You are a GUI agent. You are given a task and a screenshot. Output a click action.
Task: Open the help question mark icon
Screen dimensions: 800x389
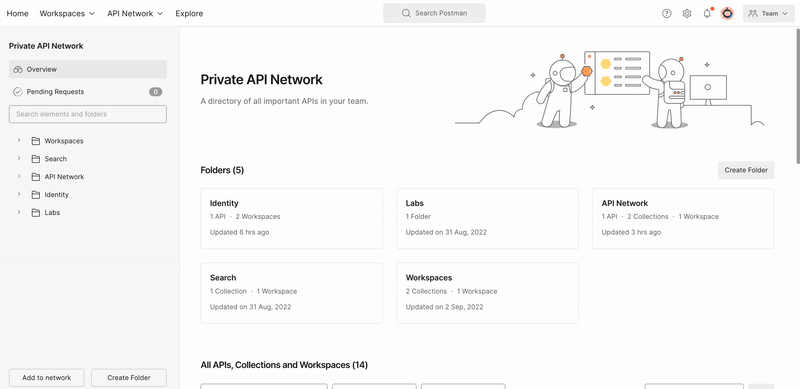pos(666,14)
